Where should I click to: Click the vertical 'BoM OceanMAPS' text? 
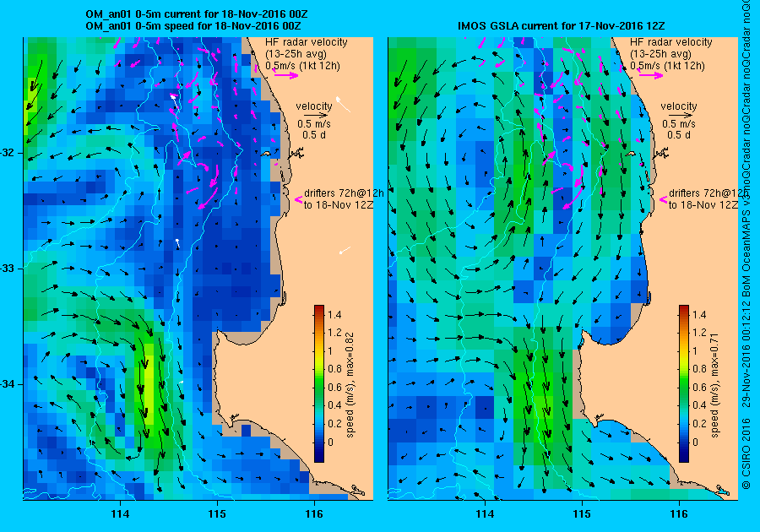(x=747, y=254)
